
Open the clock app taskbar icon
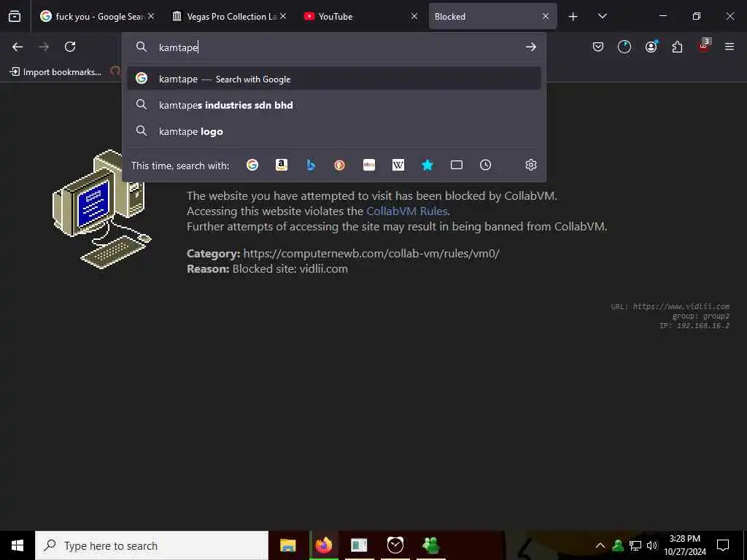pyautogui.click(x=395, y=545)
